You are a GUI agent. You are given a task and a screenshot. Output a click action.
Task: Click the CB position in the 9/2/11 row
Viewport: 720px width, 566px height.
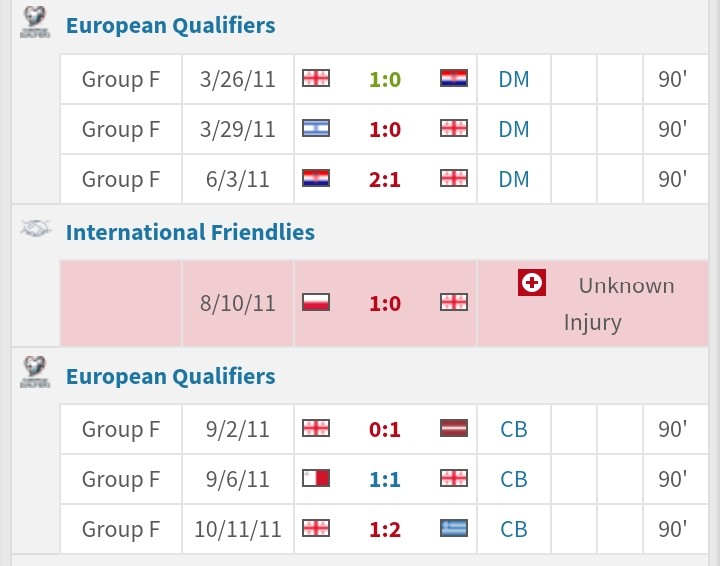514,430
